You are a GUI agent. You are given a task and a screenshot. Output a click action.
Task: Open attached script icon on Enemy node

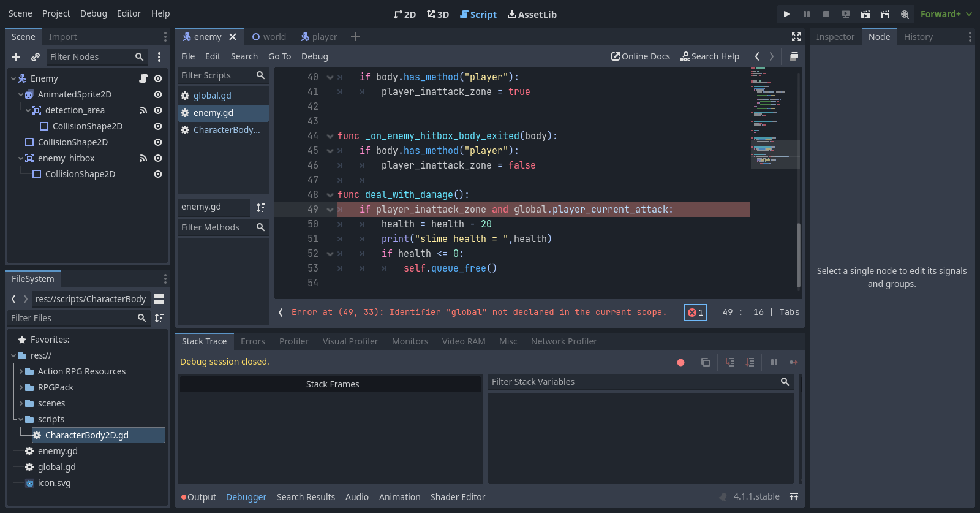click(143, 78)
